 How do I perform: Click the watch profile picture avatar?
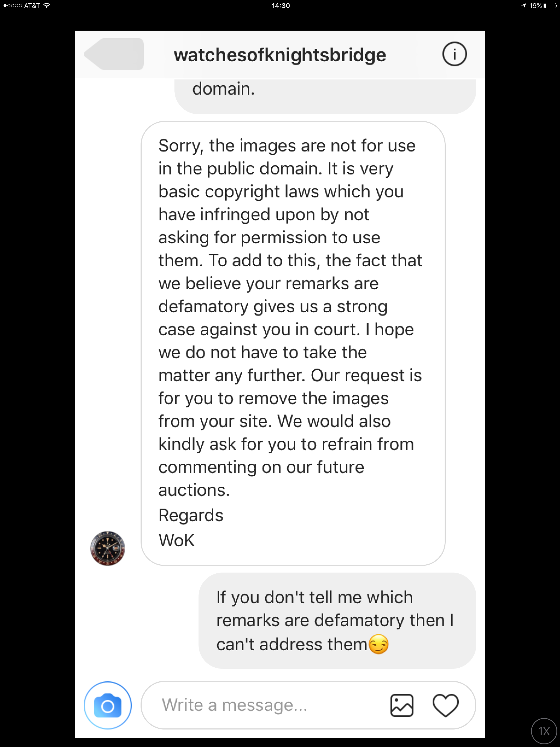pos(108,548)
